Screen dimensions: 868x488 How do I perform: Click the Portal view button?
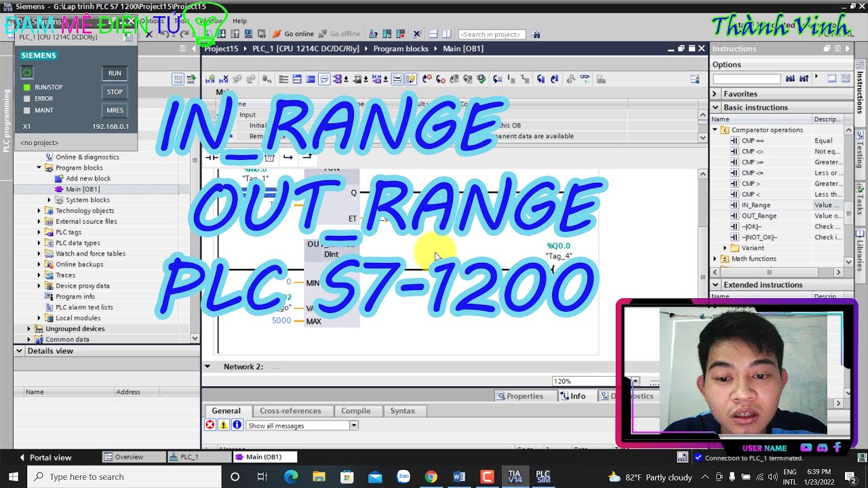click(45, 457)
